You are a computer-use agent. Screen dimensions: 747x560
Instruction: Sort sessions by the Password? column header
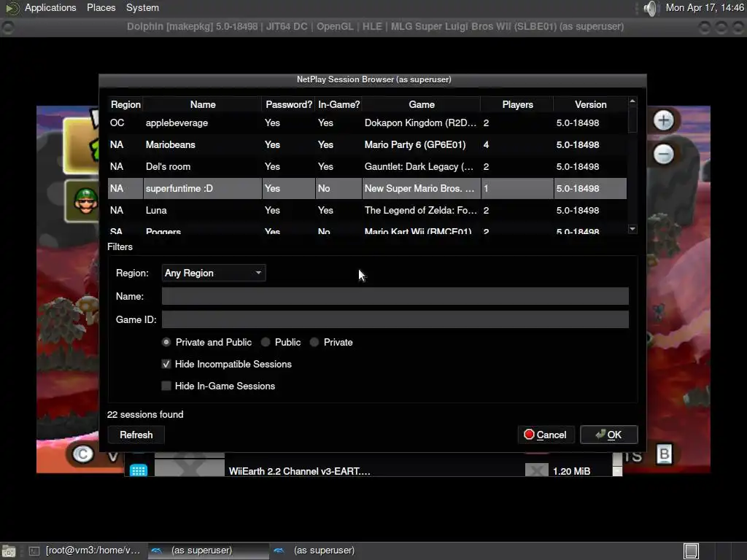click(x=289, y=104)
